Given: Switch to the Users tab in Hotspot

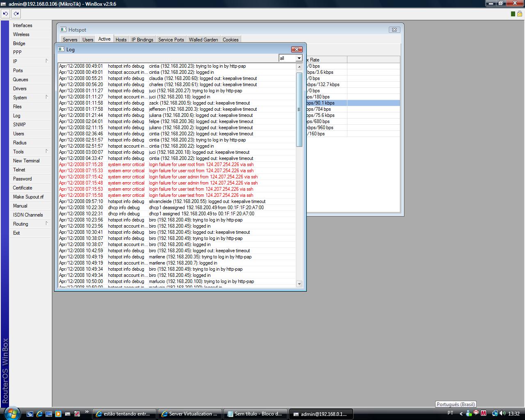Looking at the screenshot, I should (88, 40).
